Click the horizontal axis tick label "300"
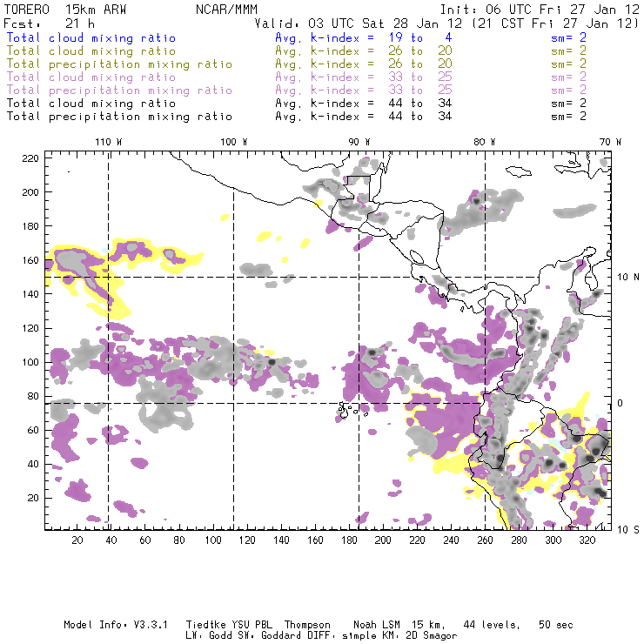The height and width of the screenshot is (644, 644). coord(553,540)
